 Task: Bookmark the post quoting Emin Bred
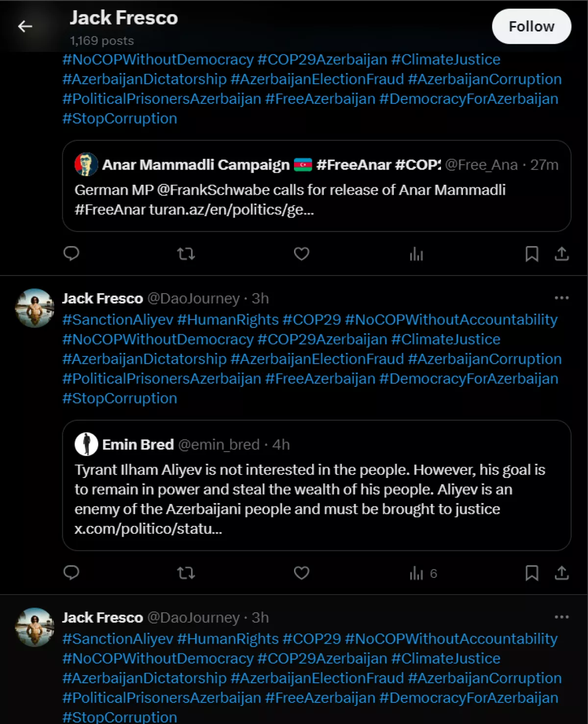point(532,573)
